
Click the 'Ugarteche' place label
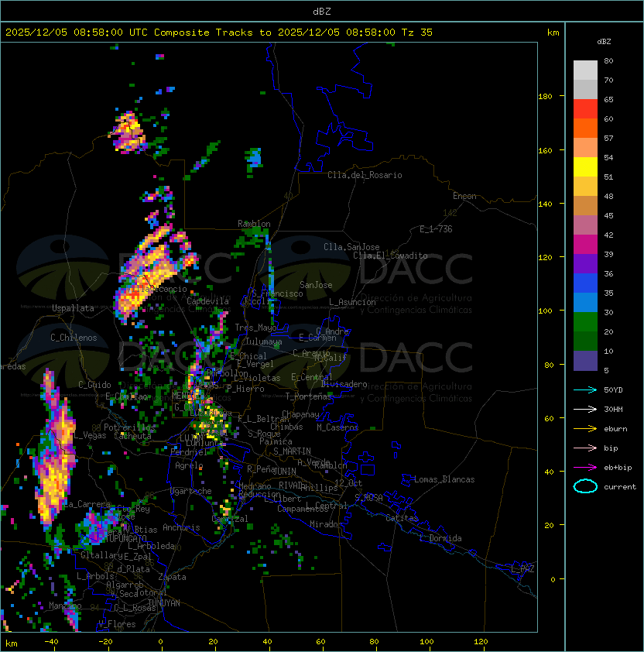[x=191, y=491]
